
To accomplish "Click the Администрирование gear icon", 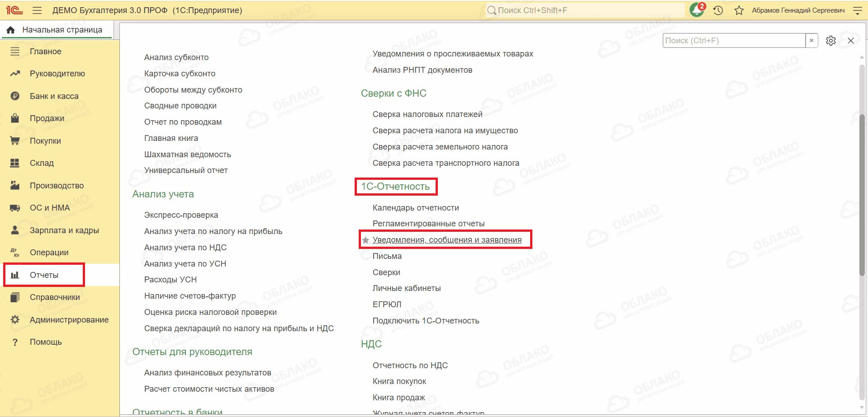I will click(15, 319).
